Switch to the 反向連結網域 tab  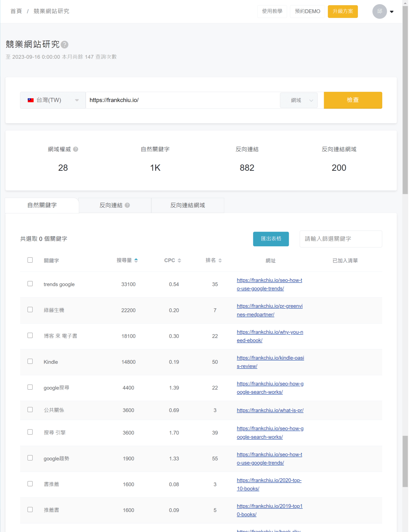pos(188,205)
